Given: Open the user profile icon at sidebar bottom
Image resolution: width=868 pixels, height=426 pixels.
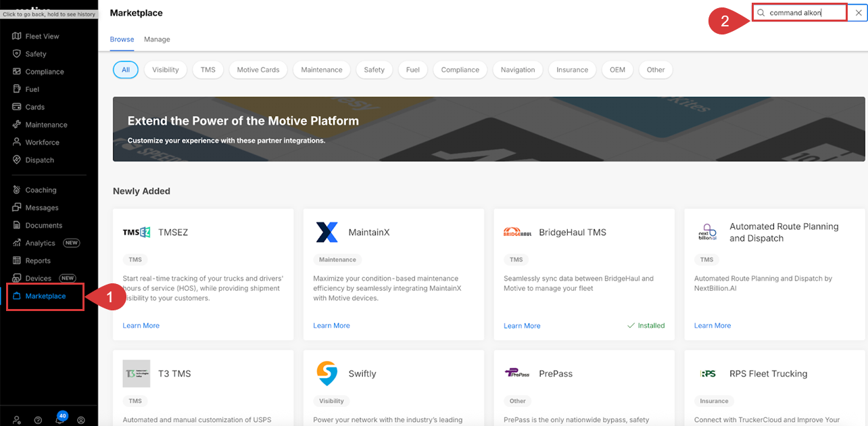Looking at the screenshot, I should [x=81, y=420].
